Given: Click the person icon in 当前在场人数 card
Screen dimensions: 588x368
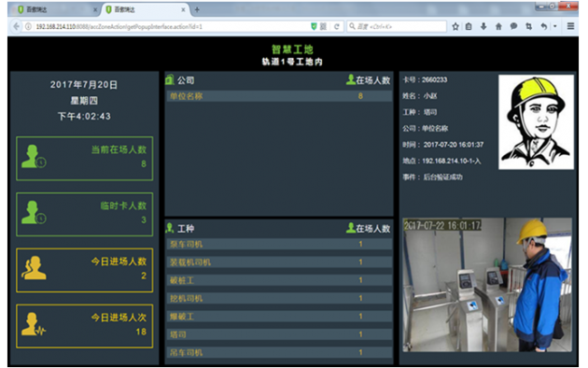Looking at the screenshot, I should 34,156.
